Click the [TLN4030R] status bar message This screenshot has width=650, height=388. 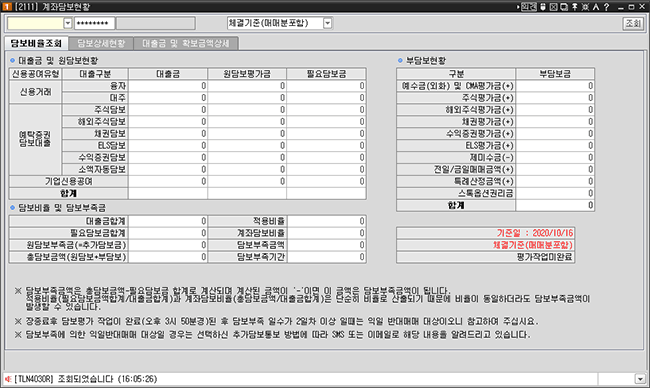[86, 379]
